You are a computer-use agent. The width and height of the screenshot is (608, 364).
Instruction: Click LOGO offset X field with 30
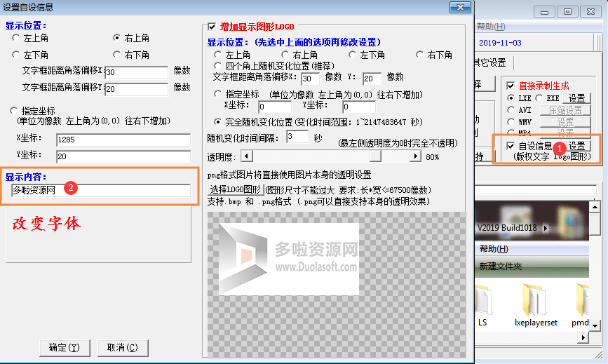pos(310,79)
